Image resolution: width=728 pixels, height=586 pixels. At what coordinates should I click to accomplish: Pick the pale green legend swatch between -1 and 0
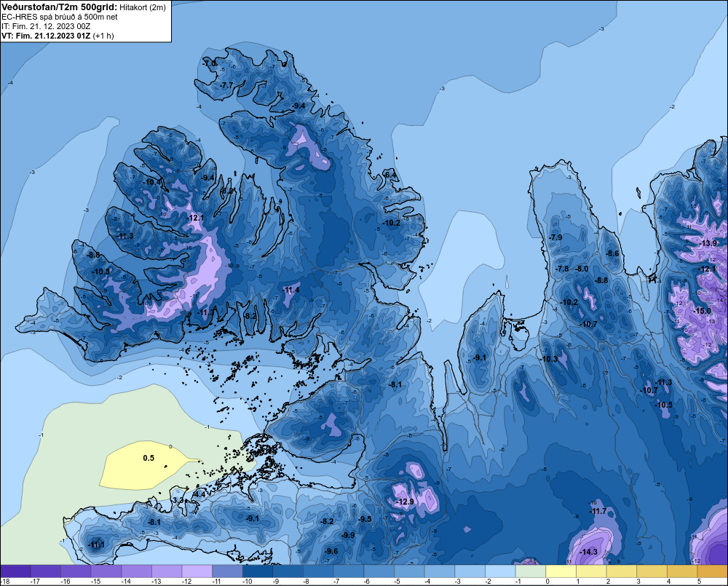pos(531,571)
